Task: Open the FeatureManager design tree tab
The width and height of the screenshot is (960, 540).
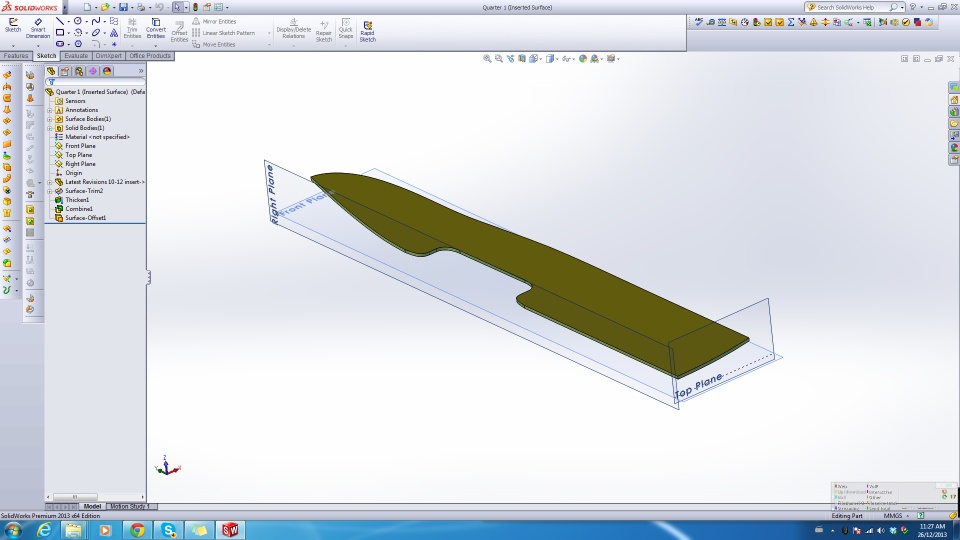Action: [51, 71]
